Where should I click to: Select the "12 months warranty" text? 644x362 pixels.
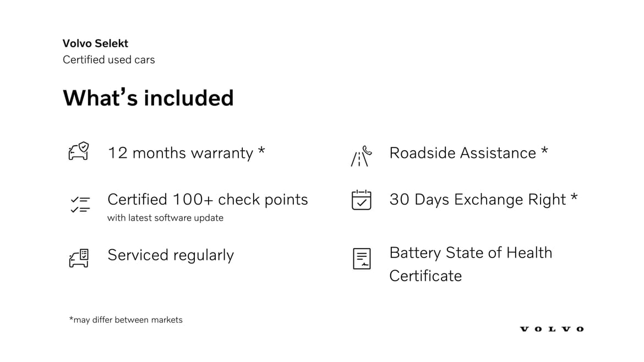pyautogui.click(x=180, y=153)
